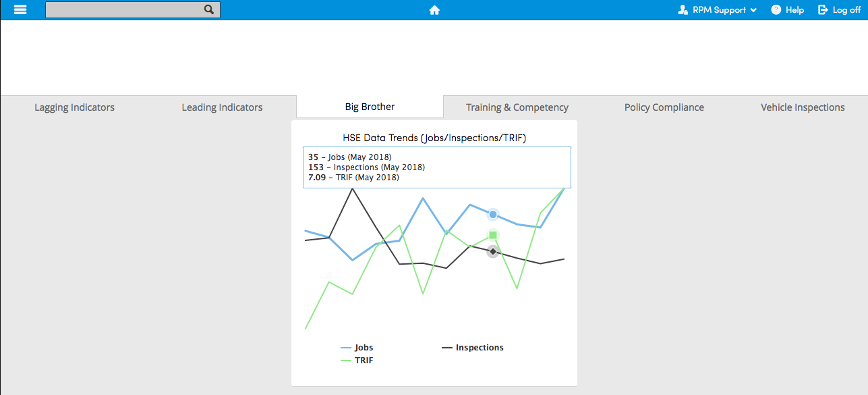The height and width of the screenshot is (395, 868).
Task: Click the May 2018 data tooltip box
Action: tap(436, 167)
